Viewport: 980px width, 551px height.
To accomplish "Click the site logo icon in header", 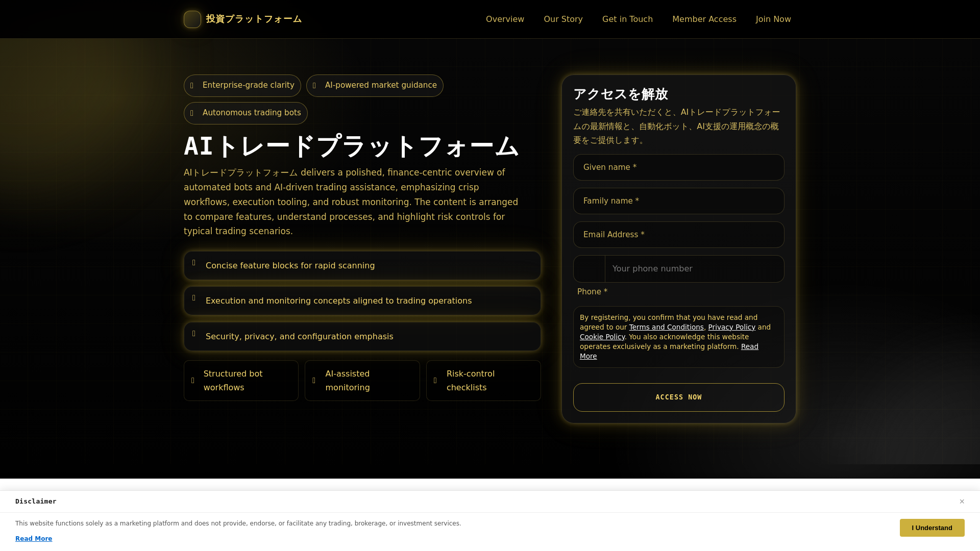I will click(x=192, y=19).
